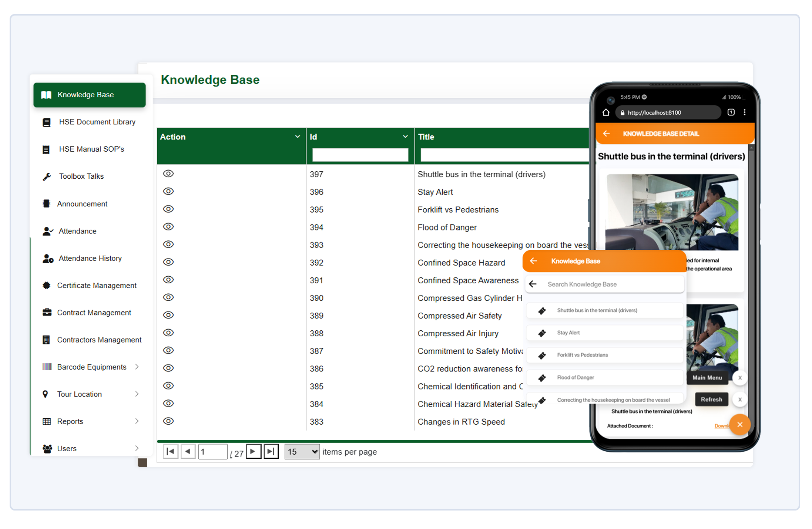Open HSE Document Library in the sidebar
This screenshot has height=529, width=812.
97,122
